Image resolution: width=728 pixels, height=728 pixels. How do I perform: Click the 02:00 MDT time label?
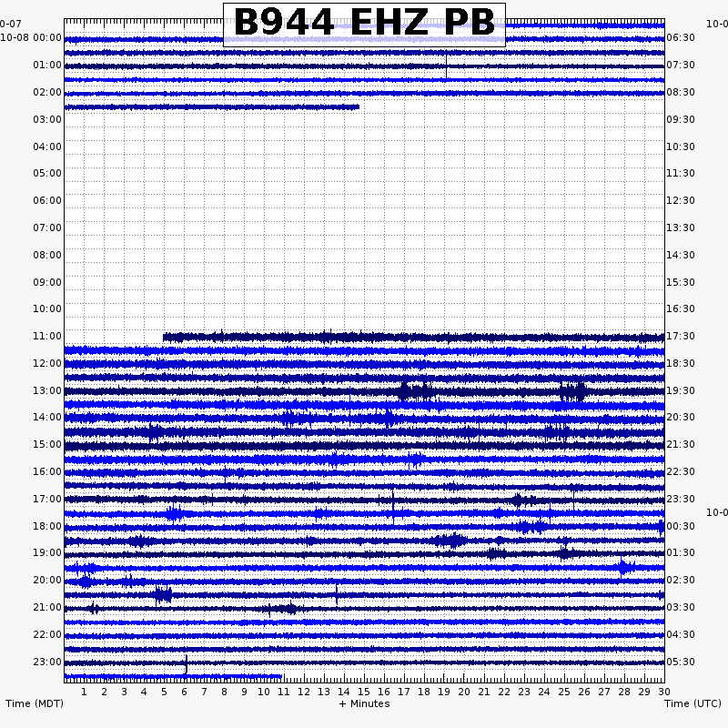[47, 93]
